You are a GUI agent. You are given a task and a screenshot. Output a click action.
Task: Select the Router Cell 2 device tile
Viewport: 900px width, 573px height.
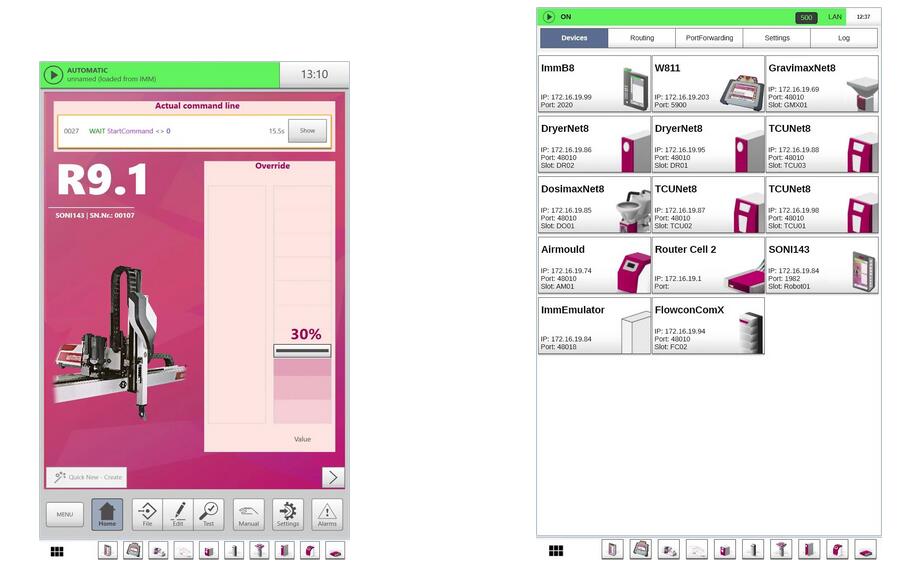pyautogui.click(x=708, y=265)
